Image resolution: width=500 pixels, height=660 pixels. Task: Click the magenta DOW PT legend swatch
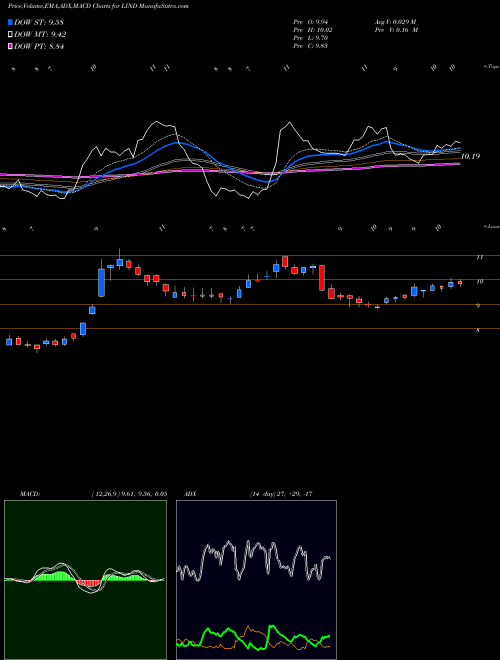[10, 47]
